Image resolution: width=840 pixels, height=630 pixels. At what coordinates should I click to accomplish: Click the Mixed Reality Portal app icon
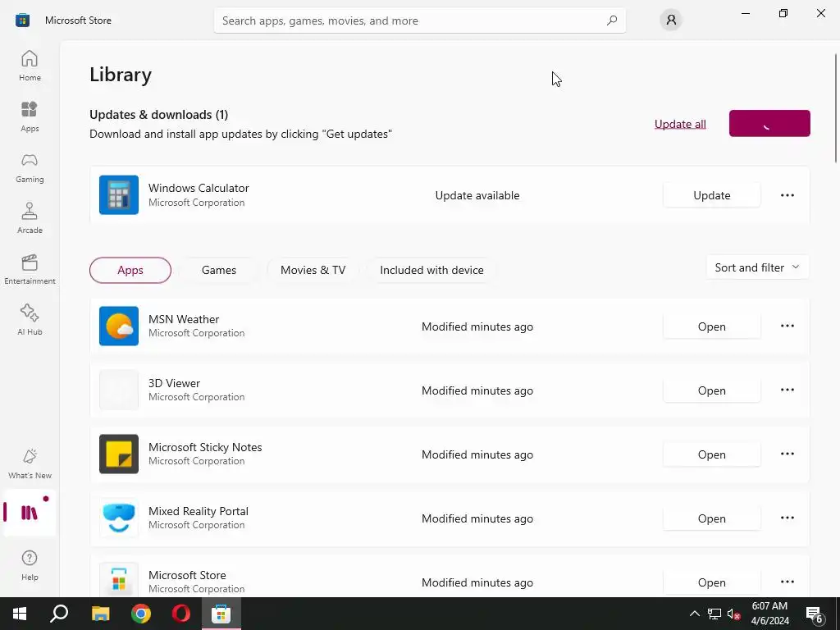[x=119, y=518]
